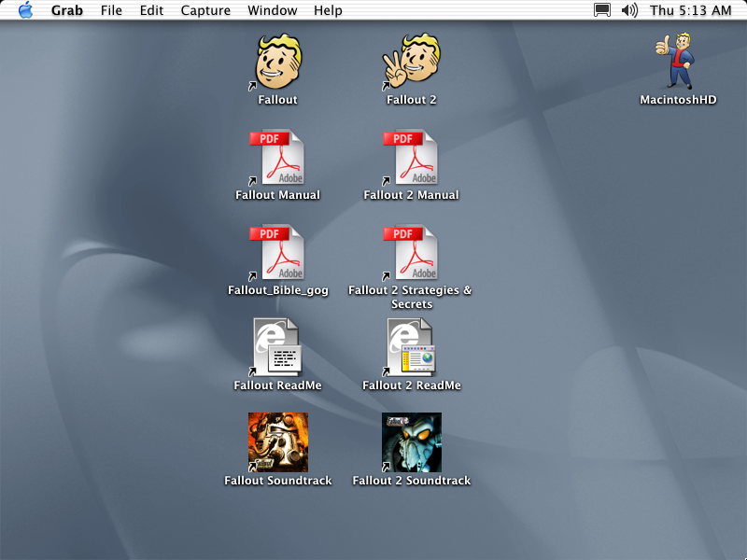The height and width of the screenshot is (560, 747).
Task: Open the File menu
Action: [111, 10]
